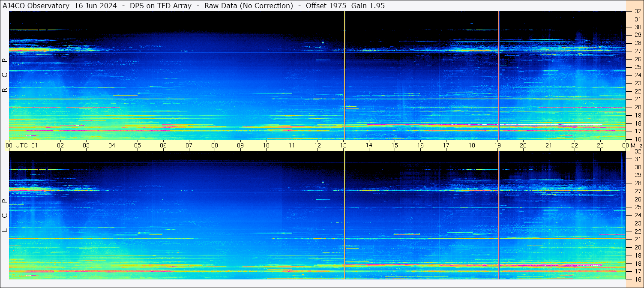This screenshot has height=288, width=644.
Task: Click the 17 MHz label in the LCP panel scale
Action: click(638, 271)
